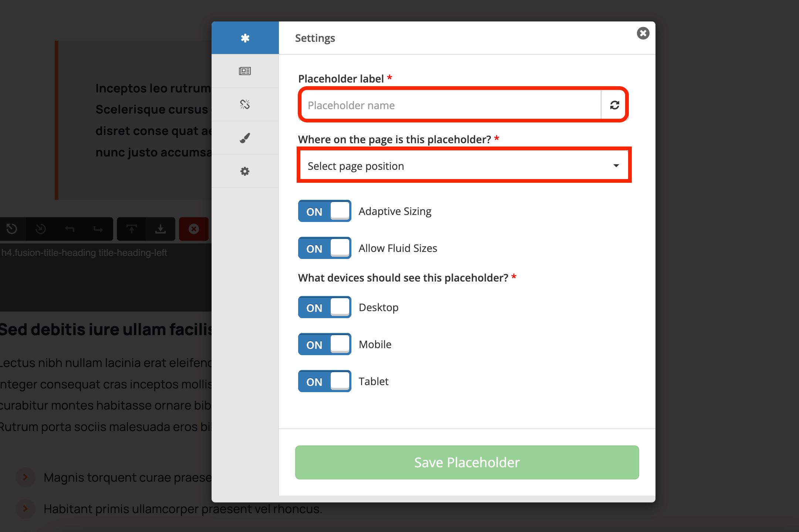
Task: Click the Mobile label text
Action: [x=375, y=344]
